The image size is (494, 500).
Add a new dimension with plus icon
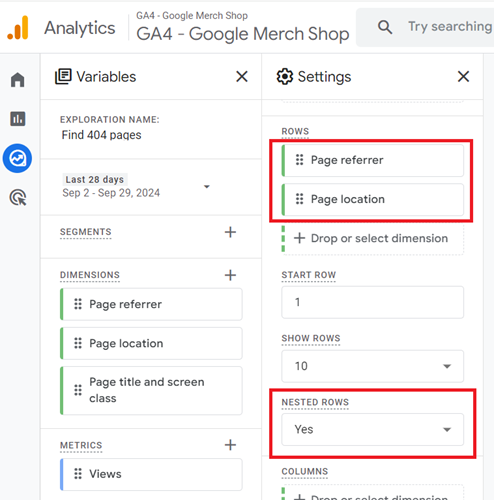click(230, 275)
